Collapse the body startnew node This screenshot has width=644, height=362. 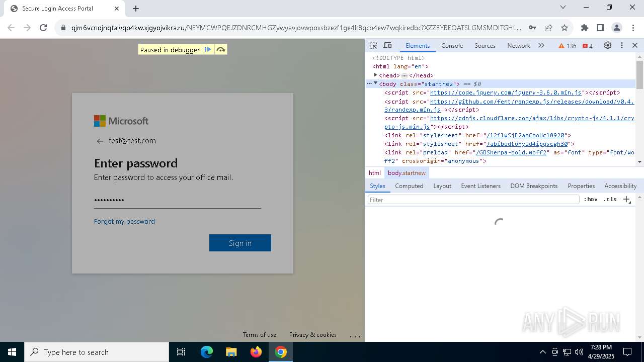pos(375,83)
